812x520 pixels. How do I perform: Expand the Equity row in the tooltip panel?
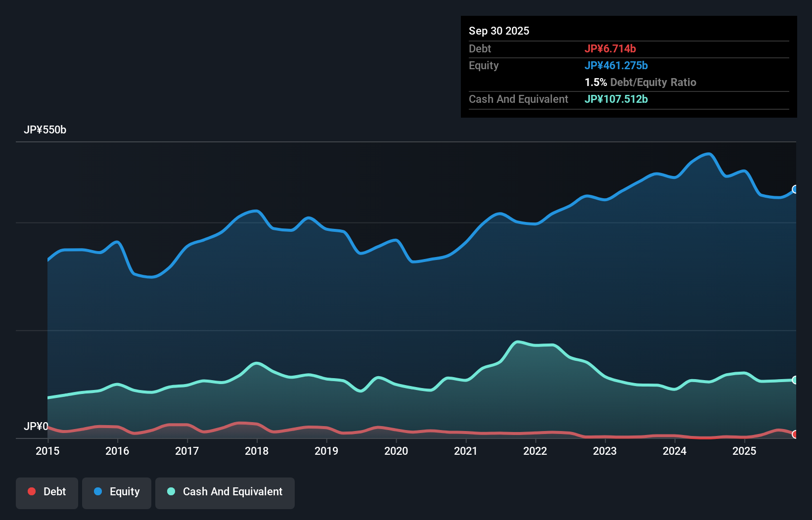[x=484, y=65]
